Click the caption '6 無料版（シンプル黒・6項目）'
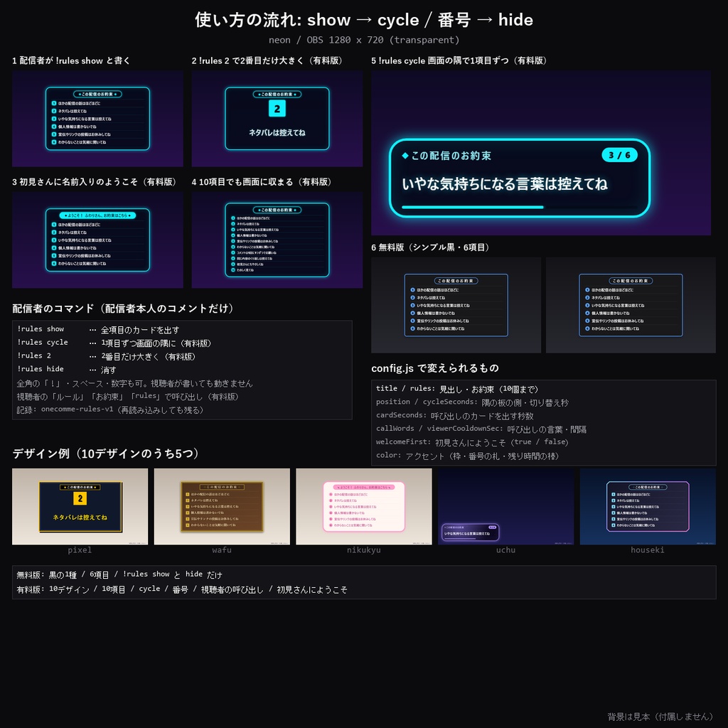 click(432, 247)
